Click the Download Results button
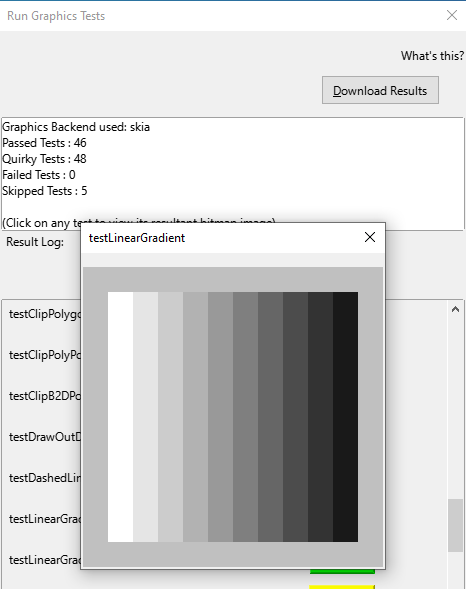The height and width of the screenshot is (589, 466). point(380,90)
